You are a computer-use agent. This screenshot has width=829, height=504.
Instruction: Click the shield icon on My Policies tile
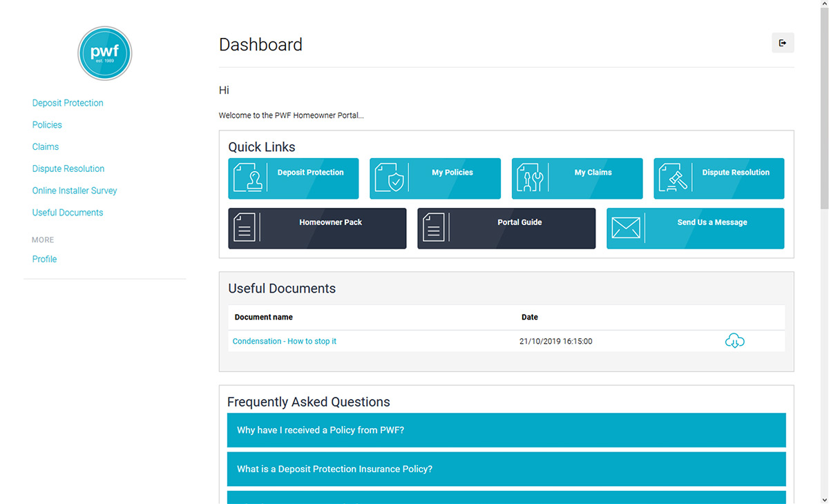coord(390,178)
